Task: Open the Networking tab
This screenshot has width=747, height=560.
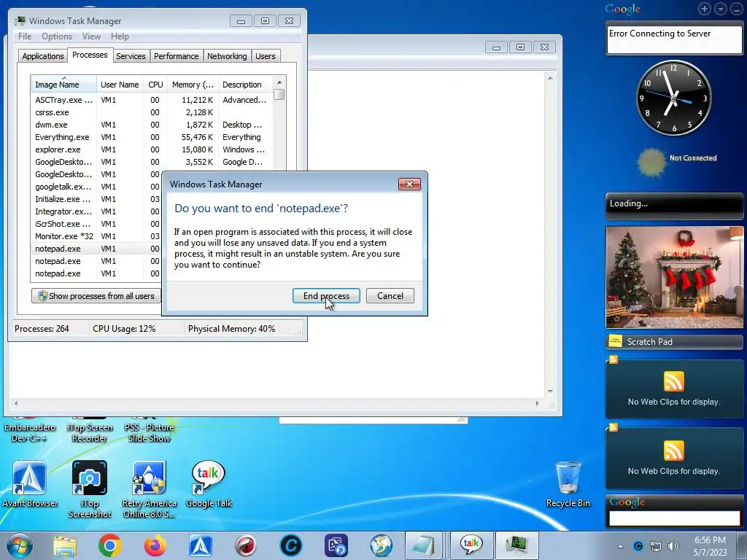Action: pyautogui.click(x=227, y=56)
